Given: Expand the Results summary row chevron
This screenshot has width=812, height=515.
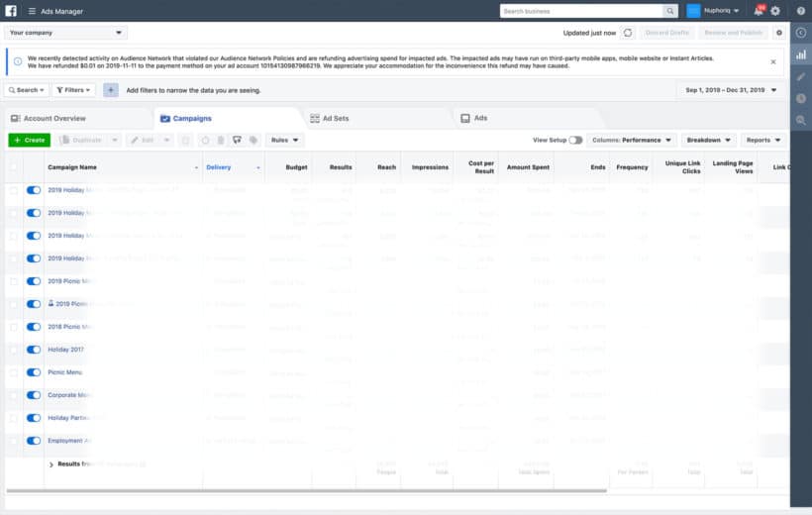Looking at the screenshot, I should (x=51, y=464).
